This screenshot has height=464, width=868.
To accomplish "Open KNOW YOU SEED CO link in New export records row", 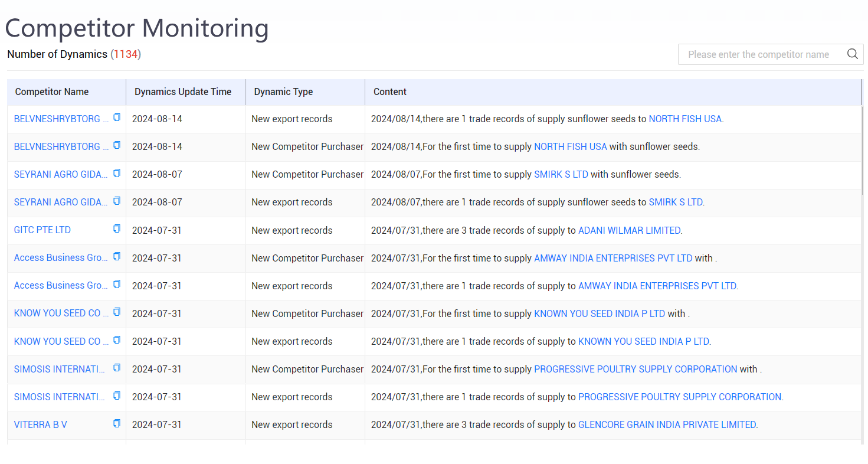I will (x=61, y=341).
